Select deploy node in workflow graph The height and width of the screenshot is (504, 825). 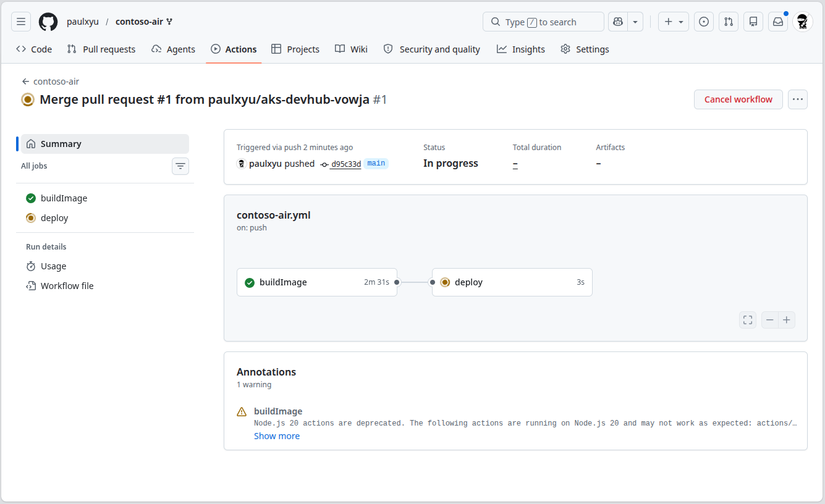tap(512, 282)
